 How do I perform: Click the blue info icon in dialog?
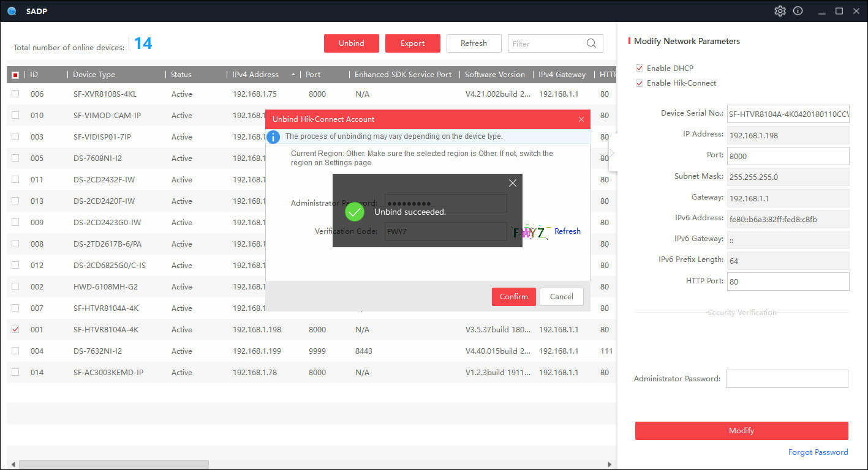274,137
